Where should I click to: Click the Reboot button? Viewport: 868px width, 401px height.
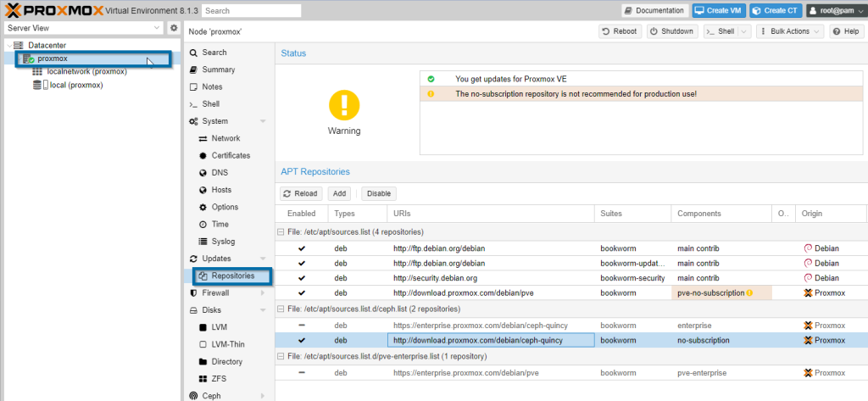pos(620,31)
